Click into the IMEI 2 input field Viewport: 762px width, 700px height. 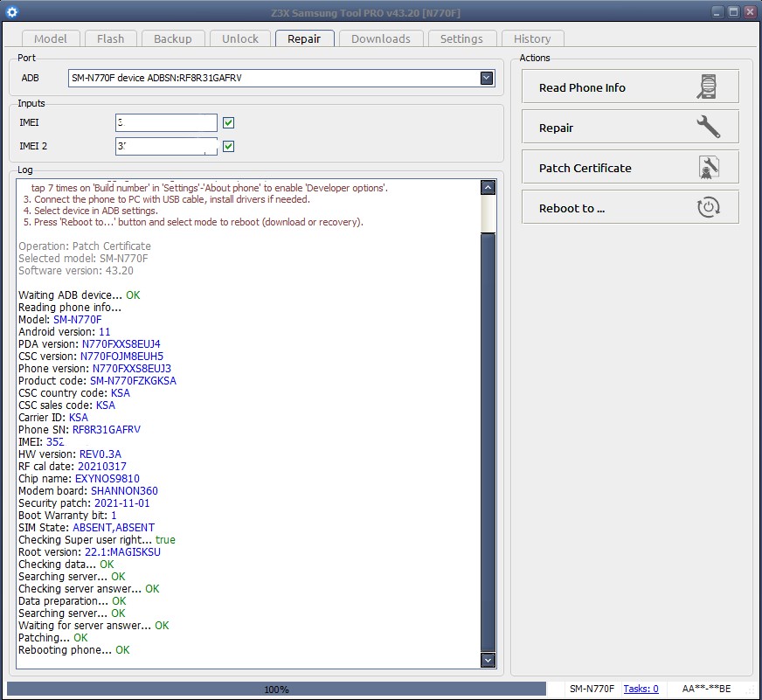point(166,146)
